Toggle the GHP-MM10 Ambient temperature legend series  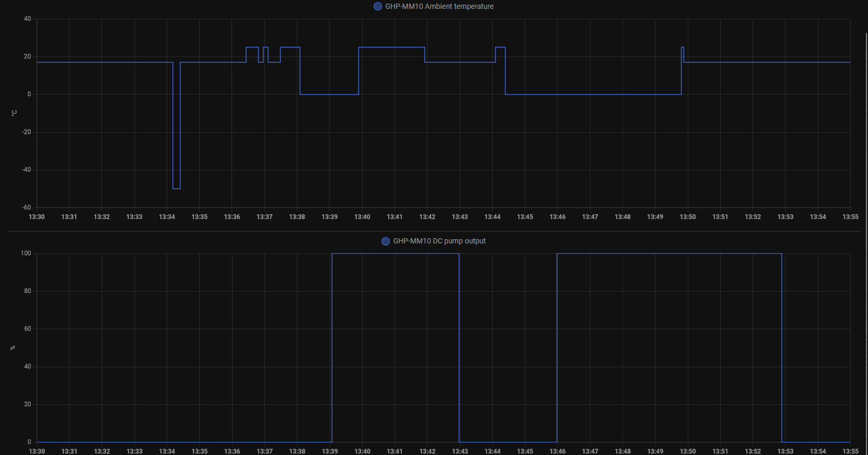point(434,6)
